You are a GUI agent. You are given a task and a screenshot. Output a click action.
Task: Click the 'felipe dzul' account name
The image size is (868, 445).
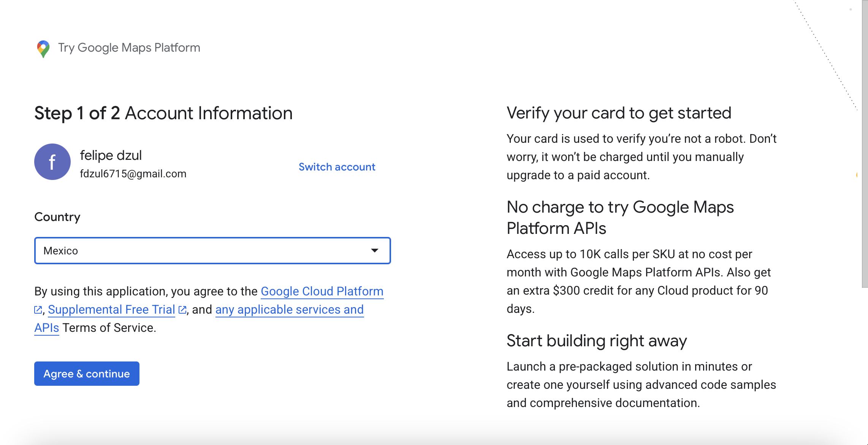(x=111, y=155)
